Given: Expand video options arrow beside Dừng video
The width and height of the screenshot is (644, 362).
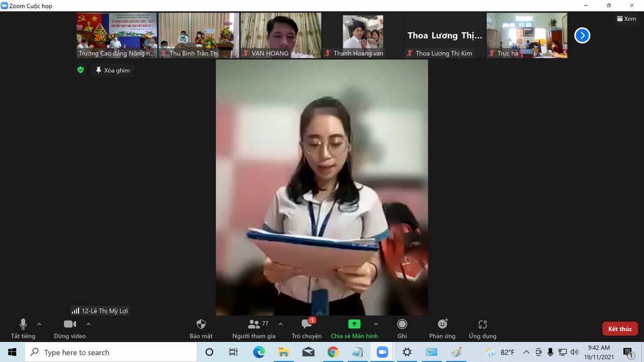Looking at the screenshot, I should [88, 324].
